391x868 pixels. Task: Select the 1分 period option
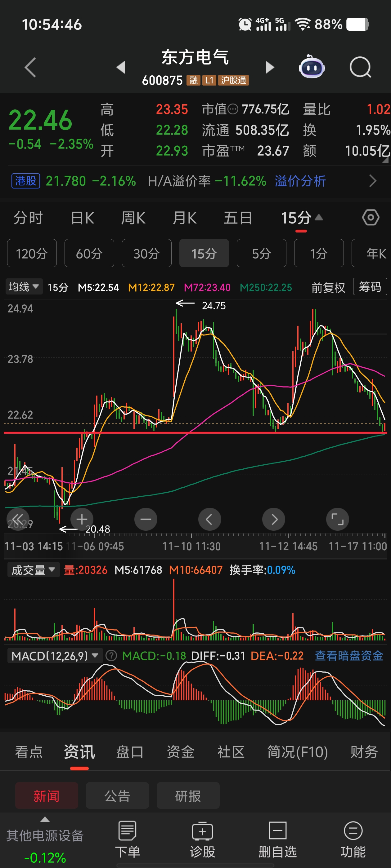(x=319, y=253)
